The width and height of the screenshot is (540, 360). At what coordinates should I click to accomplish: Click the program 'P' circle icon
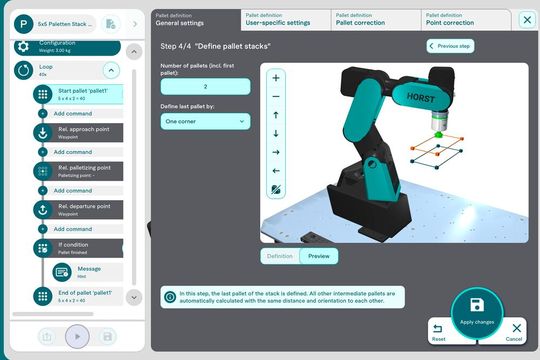(23, 24)
